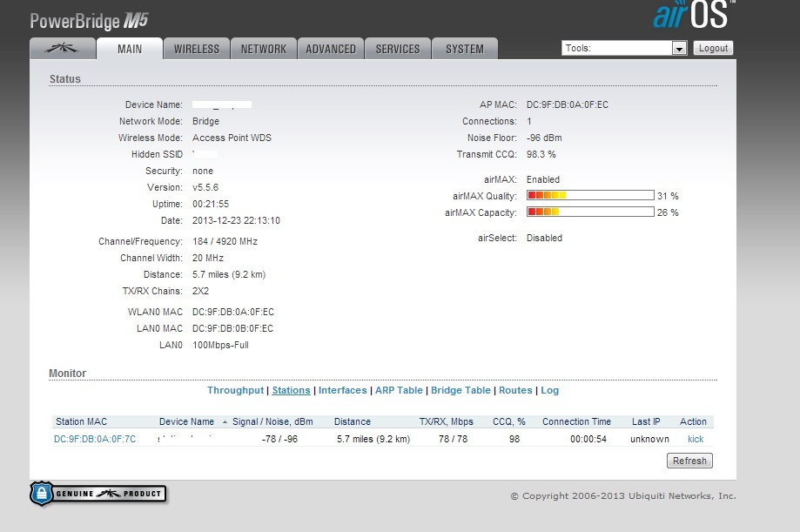Image resolution: width=800 pixels, height=532 pixels.
Task: Sort by Distance column header
Action: click(x=352, y=421)
